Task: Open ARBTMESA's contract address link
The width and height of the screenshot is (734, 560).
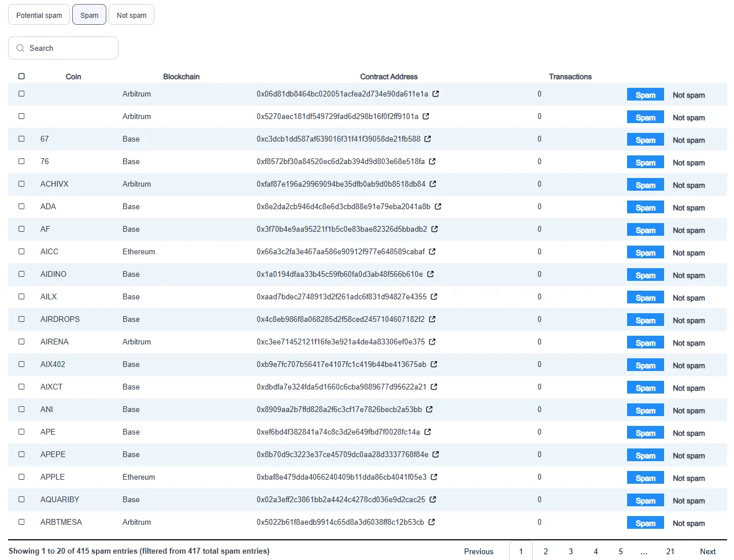Action: click(x=433, y=522)
